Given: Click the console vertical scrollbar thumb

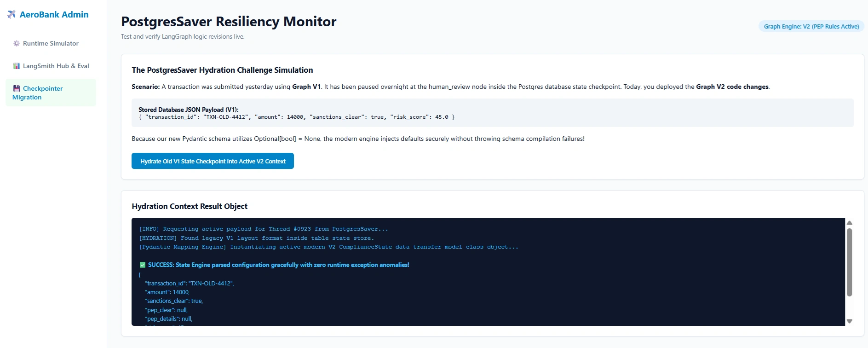Looking at the screenshot, I should click(850, 262).
